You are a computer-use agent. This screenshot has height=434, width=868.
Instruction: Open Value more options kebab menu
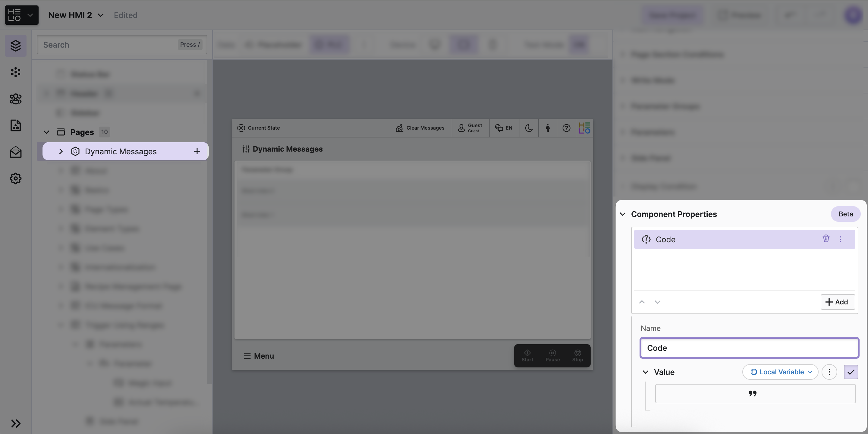click(829, 372)
